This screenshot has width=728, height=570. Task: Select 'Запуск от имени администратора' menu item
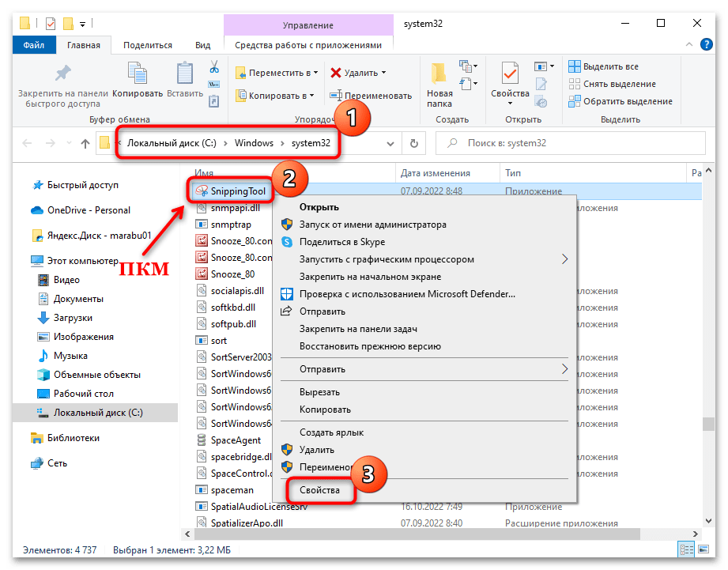(372, 225)
